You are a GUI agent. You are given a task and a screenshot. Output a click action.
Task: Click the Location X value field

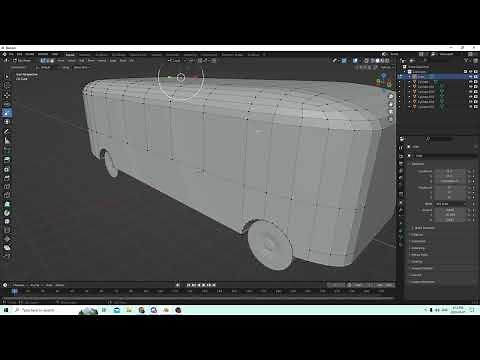449,171
